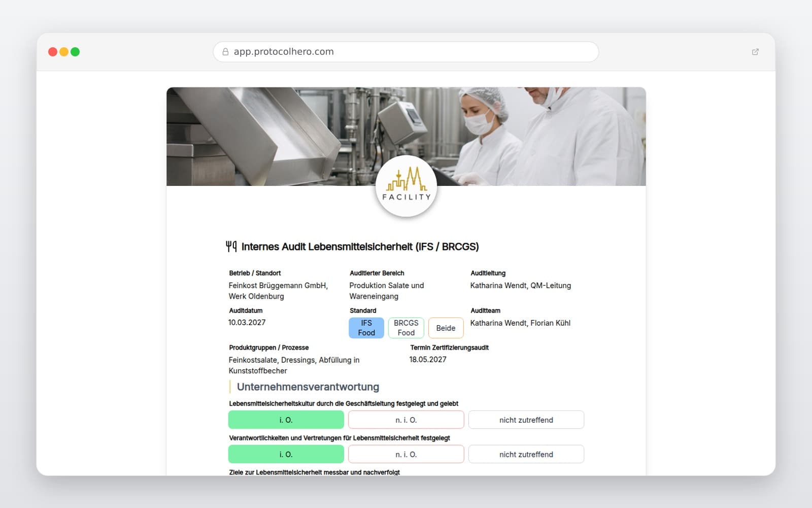
Task: Click the Produktgruppen / Prozesse field value
Action: click(294, 365)
